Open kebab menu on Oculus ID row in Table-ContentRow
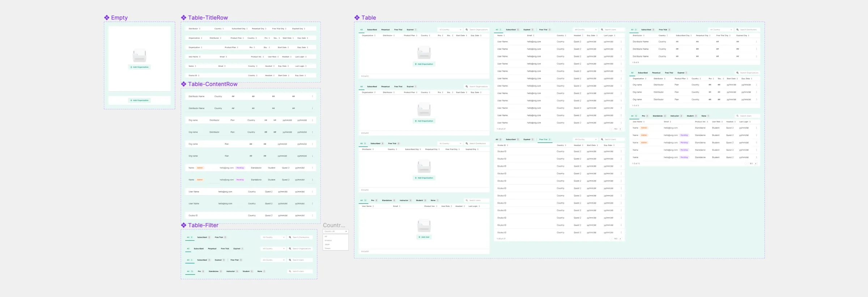868x297 pixels. (x=312, y=216)
